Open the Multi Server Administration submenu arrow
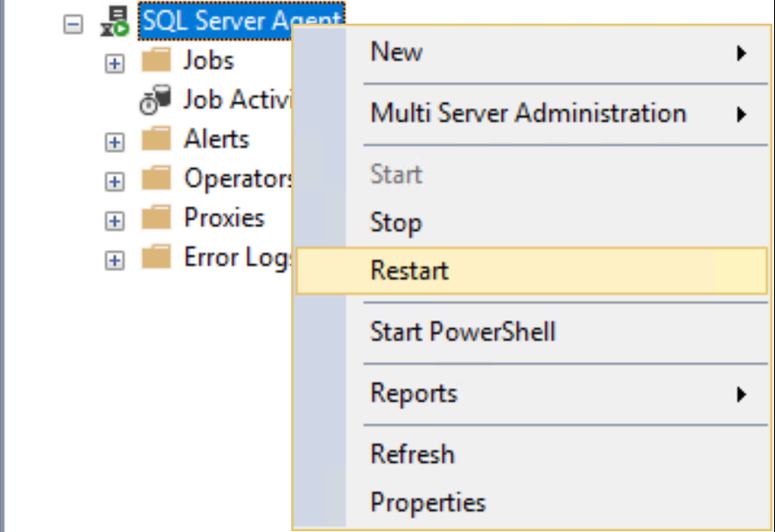 coord(741,115)
